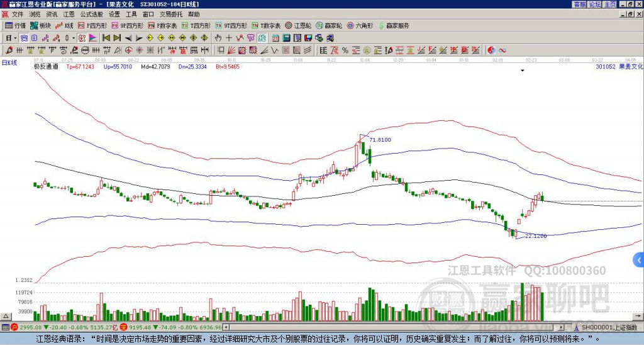Open the 浏览 menu

pos(35,14)
